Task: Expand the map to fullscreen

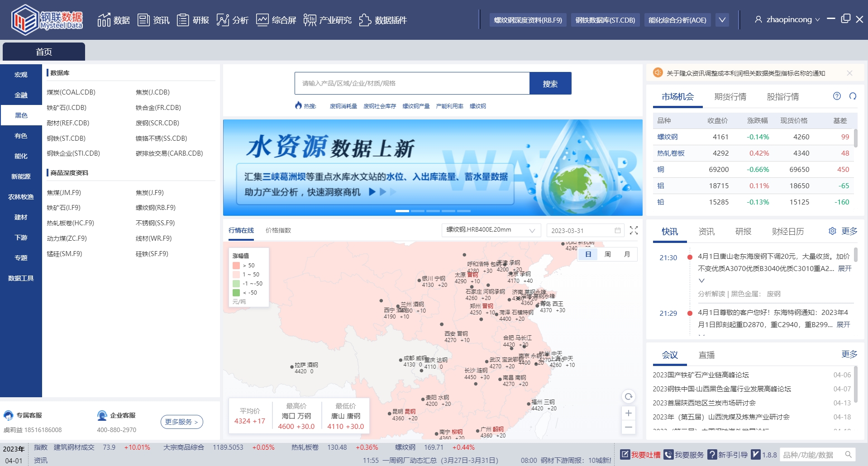Action: (634, 230)
